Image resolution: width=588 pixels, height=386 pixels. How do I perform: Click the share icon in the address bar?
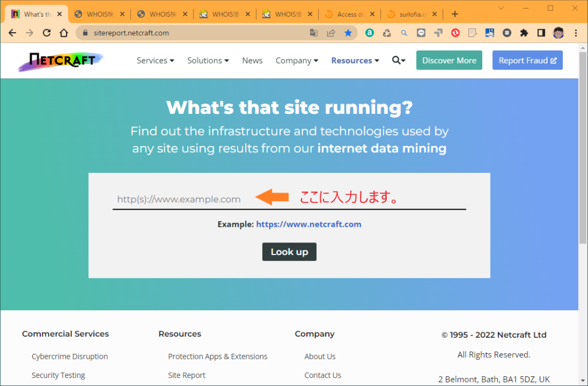click(x=331, y=33)
